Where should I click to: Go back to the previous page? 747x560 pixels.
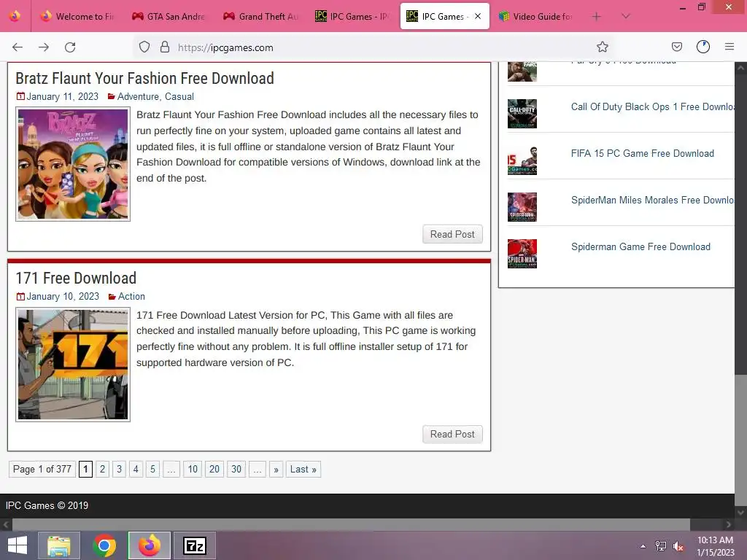point(18,47)
